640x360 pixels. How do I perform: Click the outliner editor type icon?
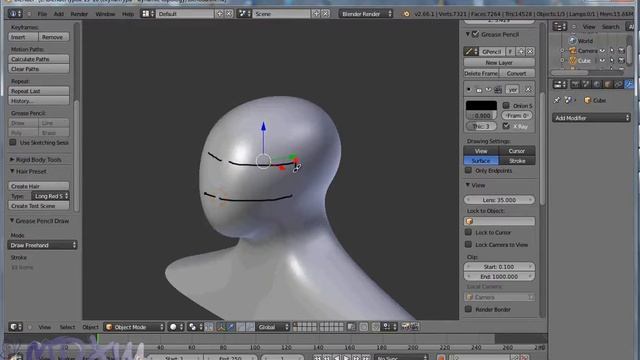pos(560,27)
